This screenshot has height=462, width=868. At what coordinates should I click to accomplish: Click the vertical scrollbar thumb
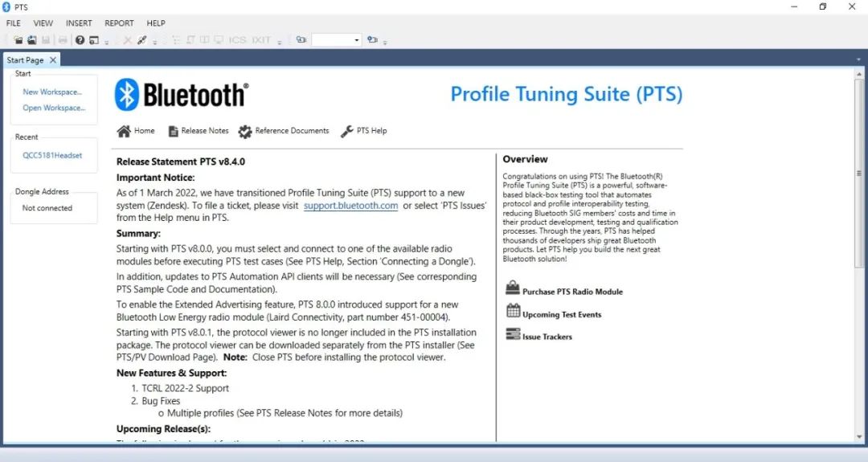pyautogui.click(x=859, y=173)
